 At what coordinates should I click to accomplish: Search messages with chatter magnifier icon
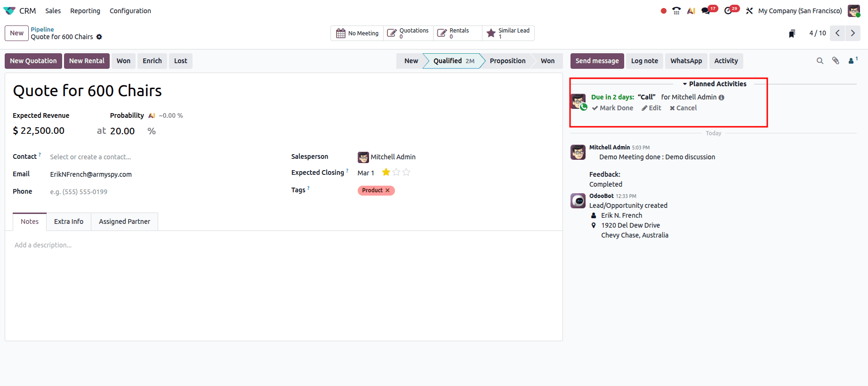[820, 61]
